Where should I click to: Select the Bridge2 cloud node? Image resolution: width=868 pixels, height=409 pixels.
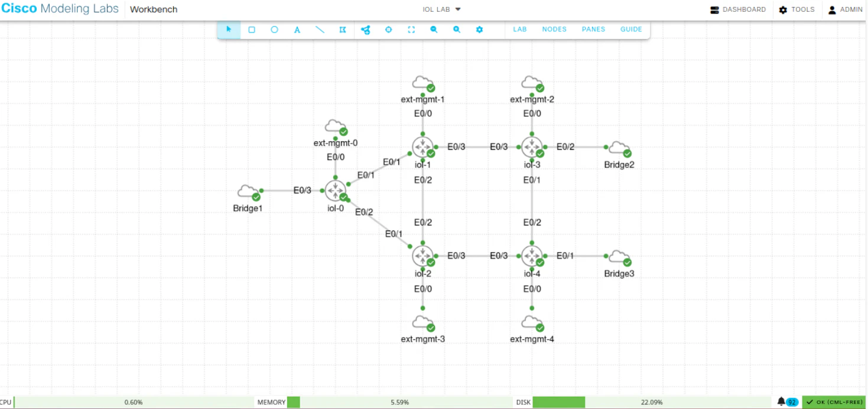point(619,149)
